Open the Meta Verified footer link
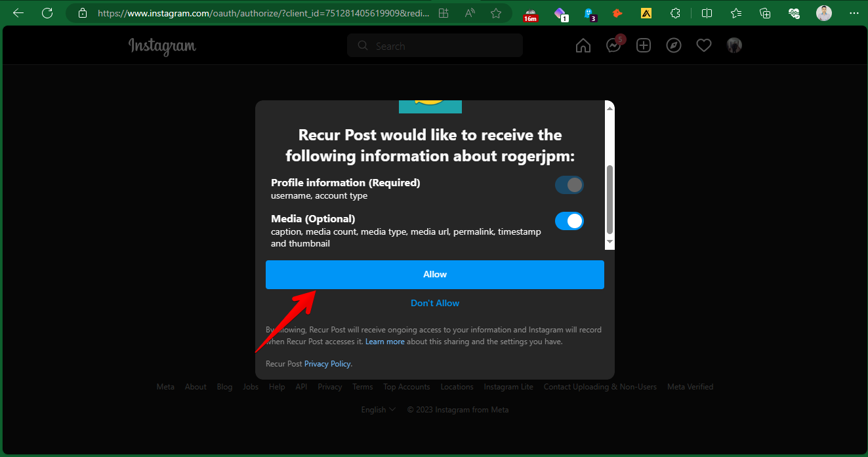 pyautogui.click(x=690, y=387)
